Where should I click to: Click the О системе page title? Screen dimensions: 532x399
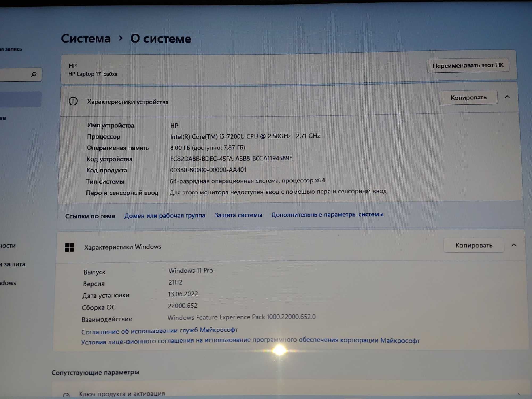click(x=161, y=39)
